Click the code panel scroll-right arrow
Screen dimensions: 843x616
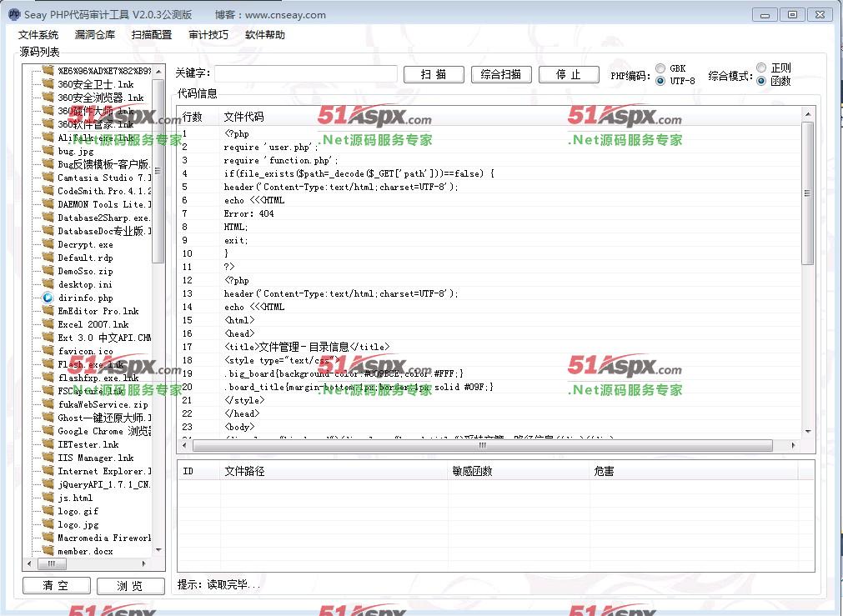click(794, 446)
